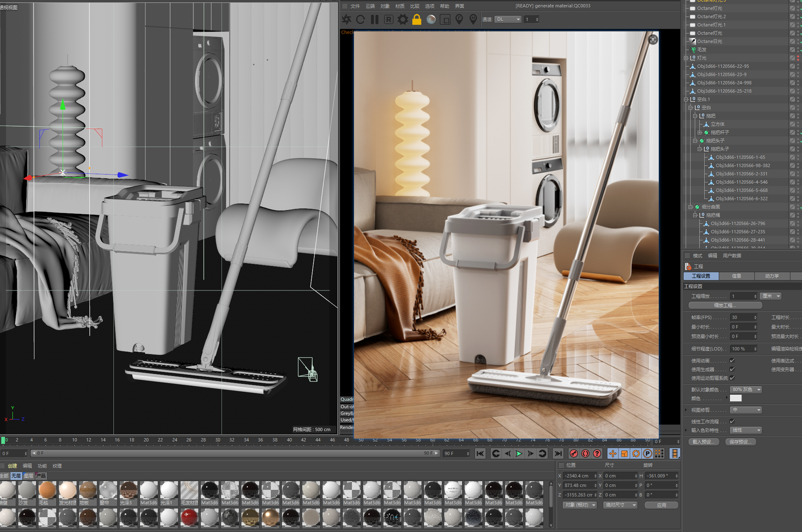Click the Octane send scene icon
The height and width of the screenshot is (532, 802).
(346, 20)
